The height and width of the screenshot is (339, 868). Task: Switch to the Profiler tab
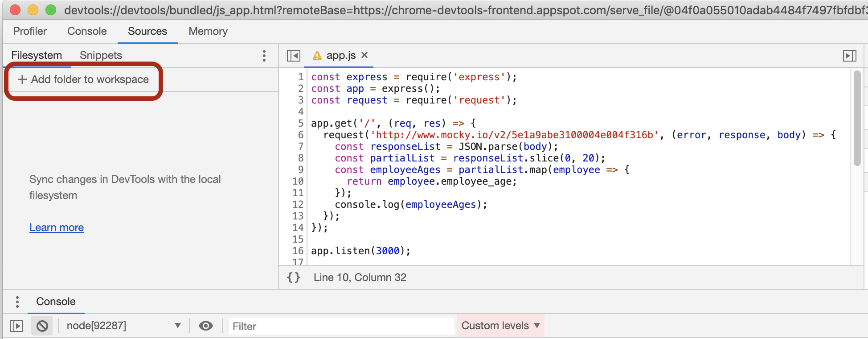[30, 31]
